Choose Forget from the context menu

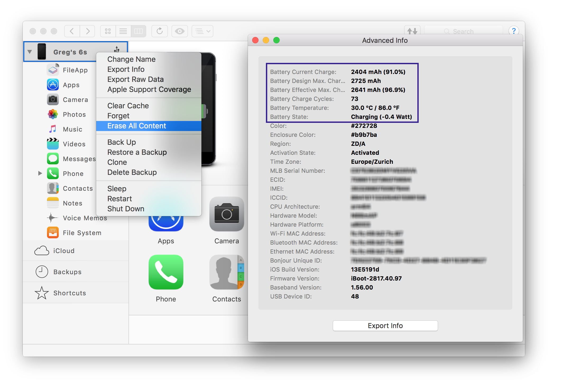pyautogui.click(x=149, y=116)
